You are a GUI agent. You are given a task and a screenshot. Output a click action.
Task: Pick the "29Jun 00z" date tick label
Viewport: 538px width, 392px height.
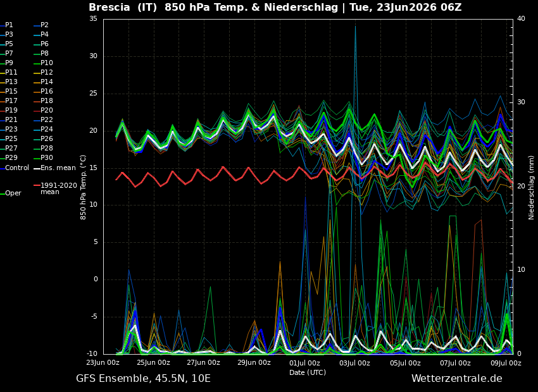click(253, 363)
